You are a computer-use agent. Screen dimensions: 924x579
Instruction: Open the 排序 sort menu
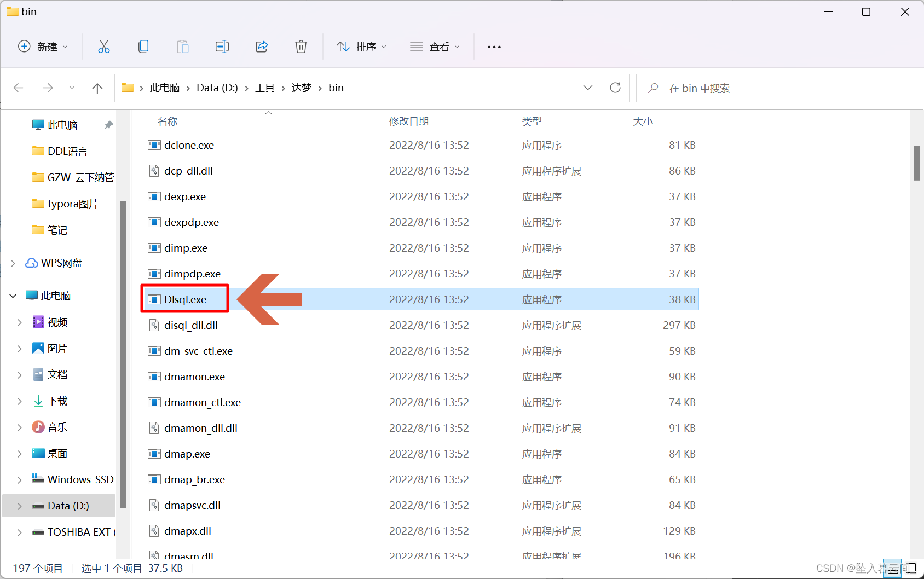tap(361, 47)
